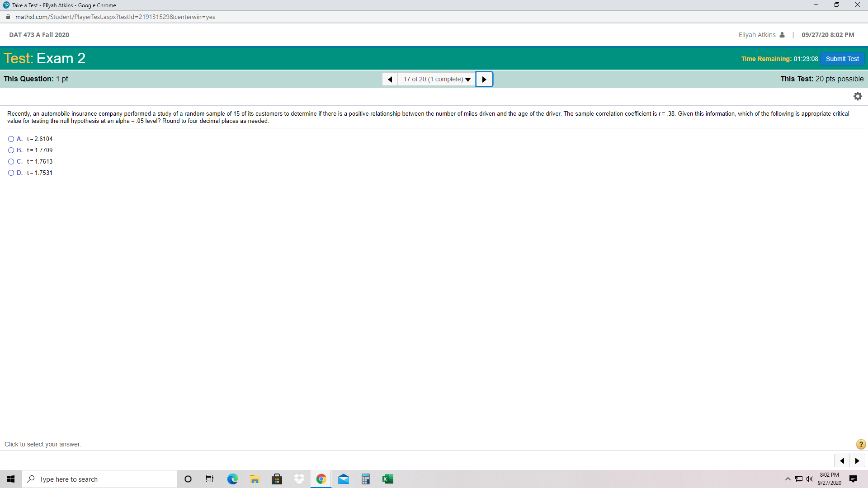
Task: Select answer choice D, t = 1.7531
Action: [x=11, y=173]
